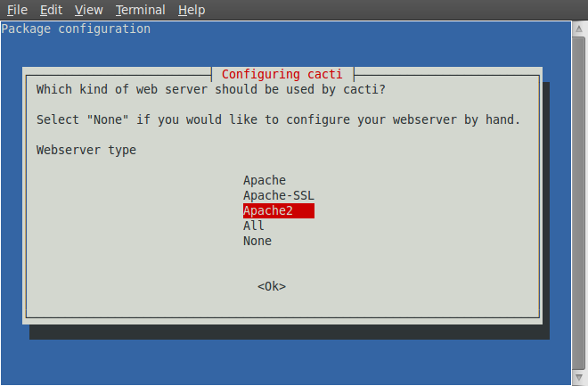Click the terminal vertical scrollbar thumb
The image size is (588, 386).
click(579, 203)
